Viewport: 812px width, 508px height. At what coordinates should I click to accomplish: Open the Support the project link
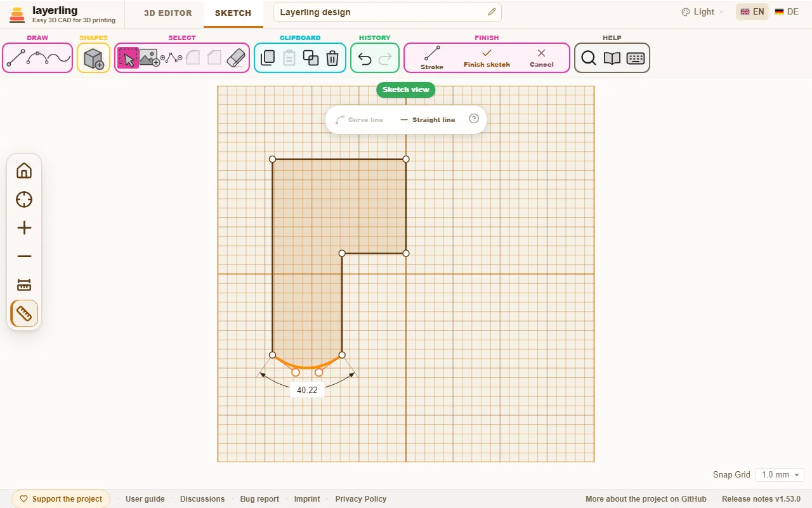point(61,499)
